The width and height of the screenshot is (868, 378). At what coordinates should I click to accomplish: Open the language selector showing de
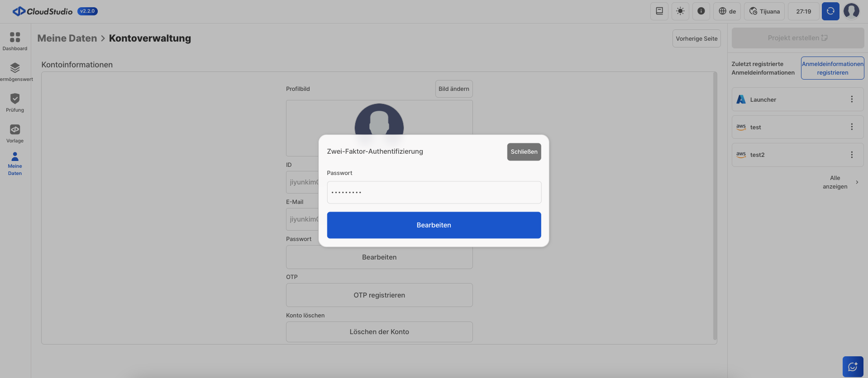[727, 11]
